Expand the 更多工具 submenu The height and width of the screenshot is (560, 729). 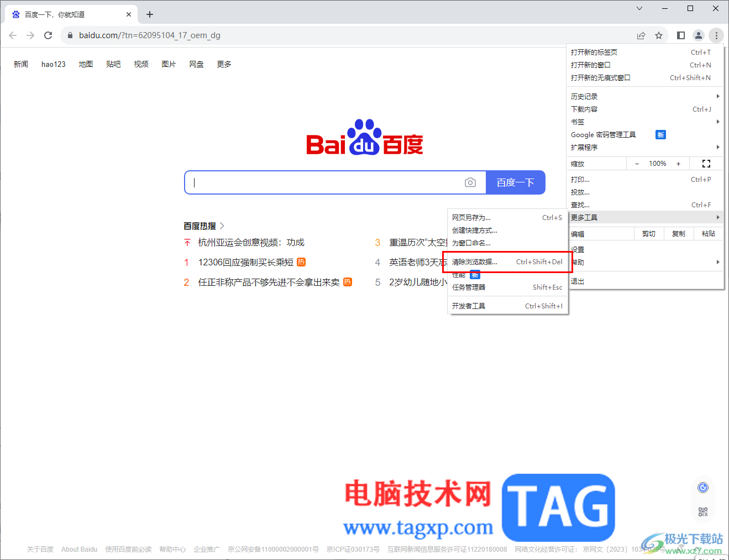646,217
